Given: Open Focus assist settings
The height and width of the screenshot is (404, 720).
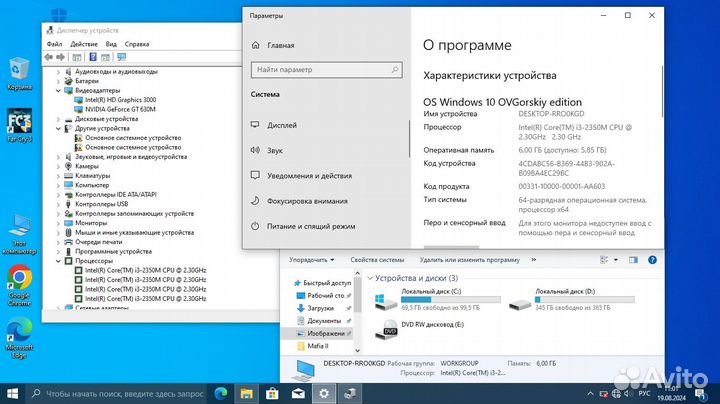Looking at the screenshot, I should point(307,201).
